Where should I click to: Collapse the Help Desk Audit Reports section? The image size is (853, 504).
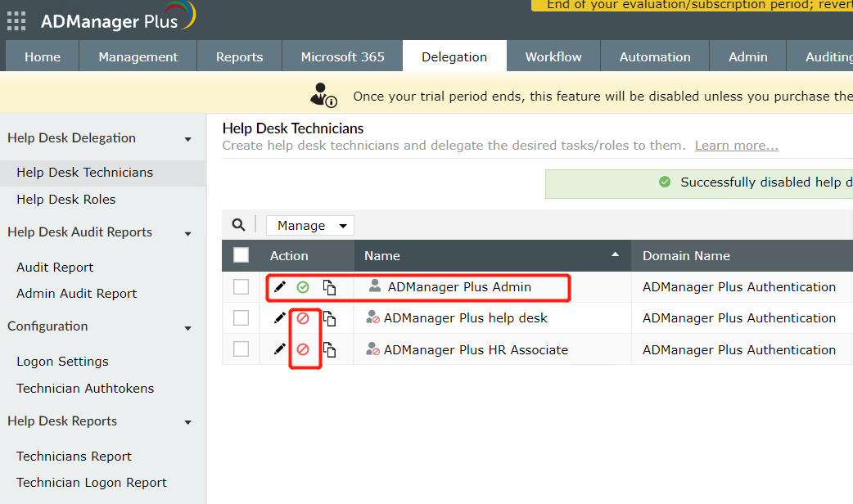[187, 233]
